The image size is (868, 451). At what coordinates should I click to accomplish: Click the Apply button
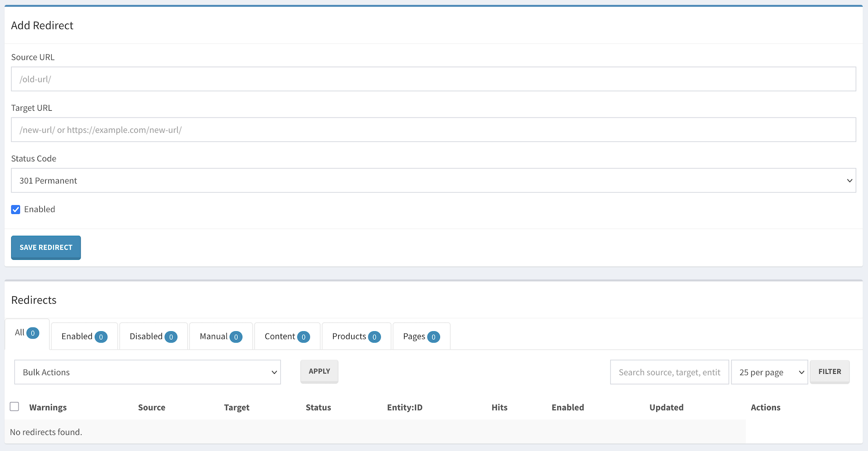[319, 371]
